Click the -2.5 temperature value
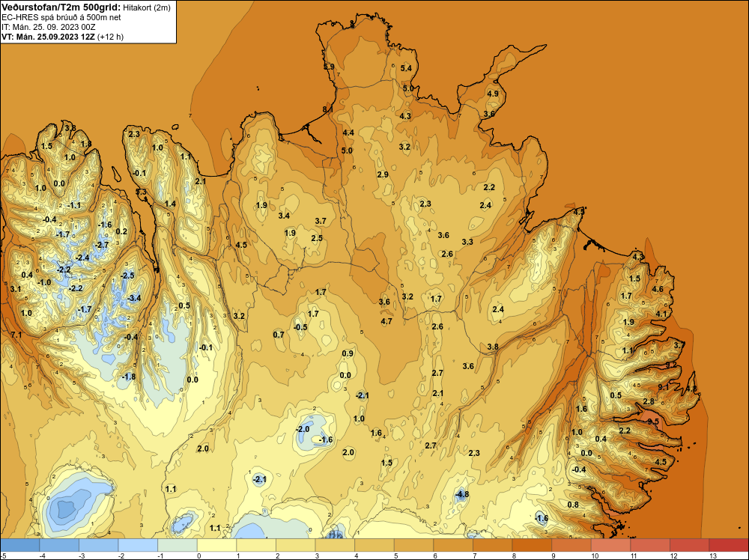This screenshot has width=749, height=560. tap(127, 276)
